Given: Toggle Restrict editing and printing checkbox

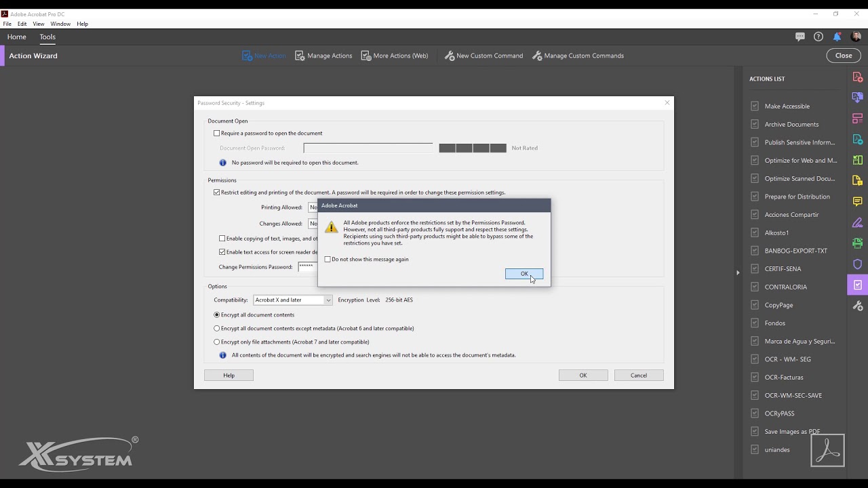Looking at the screenshot, I should pos(217,192).
